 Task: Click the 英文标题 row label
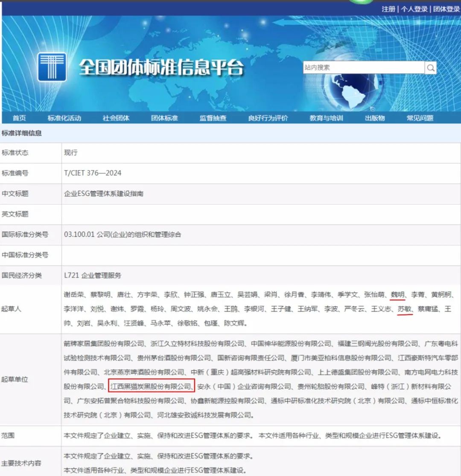click(15, 214)
